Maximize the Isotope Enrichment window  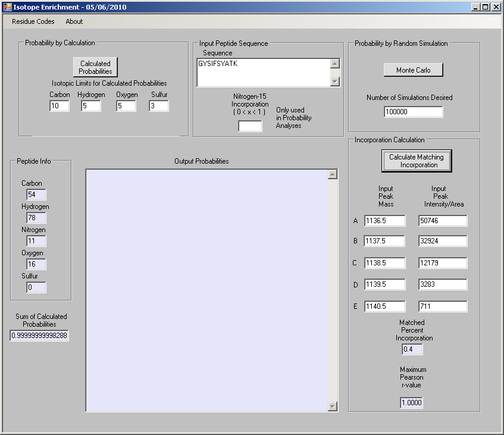coord(486,7)
